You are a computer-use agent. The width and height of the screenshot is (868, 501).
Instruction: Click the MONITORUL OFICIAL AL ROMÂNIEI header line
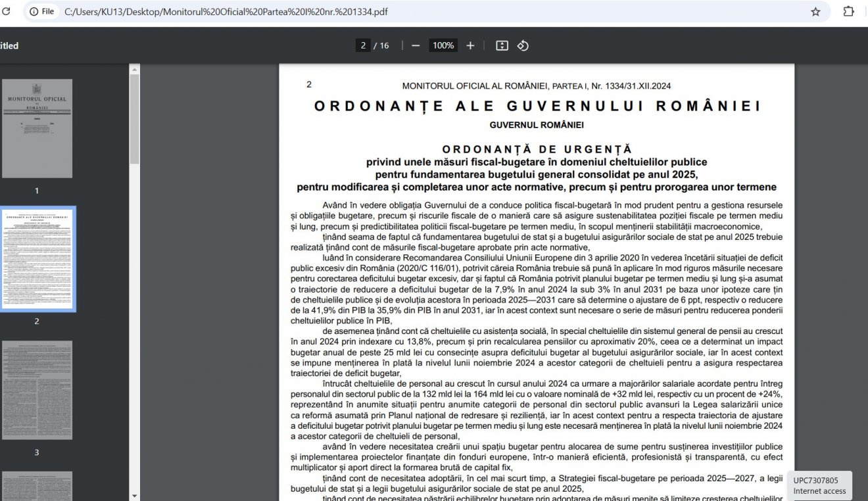pos(537,86)
